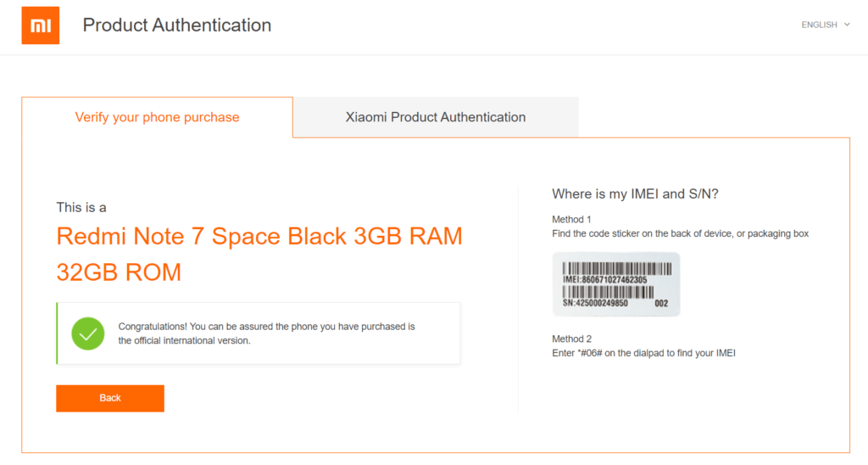Click the chevron arrow beside ENGLISH
Image resolution: width=868 pixels, height=465 pixels.
[847, 25]
